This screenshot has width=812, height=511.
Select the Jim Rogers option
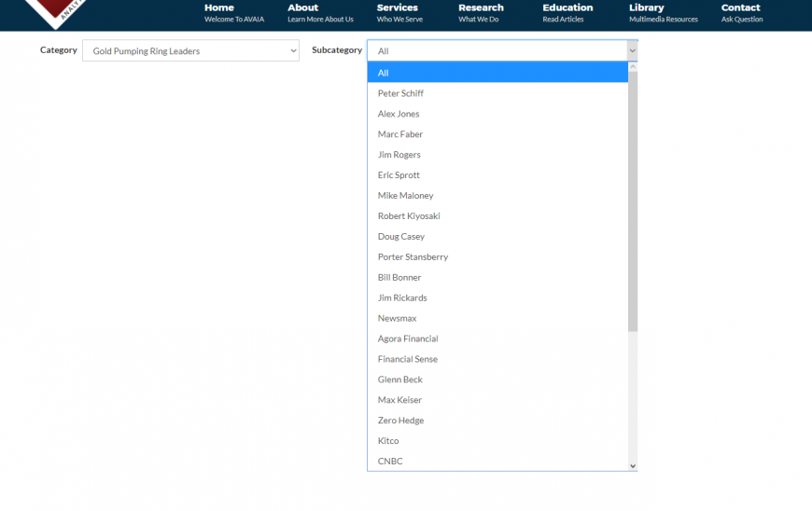tap(399, 155)
